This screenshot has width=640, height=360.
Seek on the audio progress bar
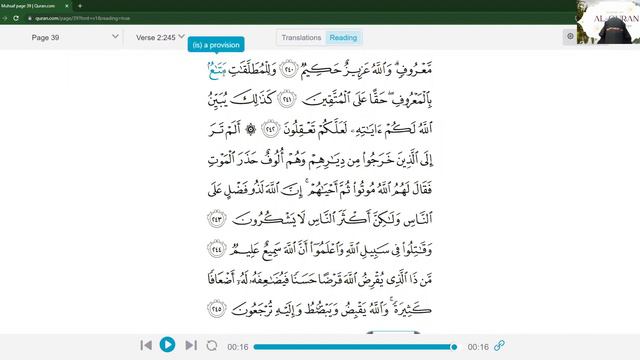point(355,347)
